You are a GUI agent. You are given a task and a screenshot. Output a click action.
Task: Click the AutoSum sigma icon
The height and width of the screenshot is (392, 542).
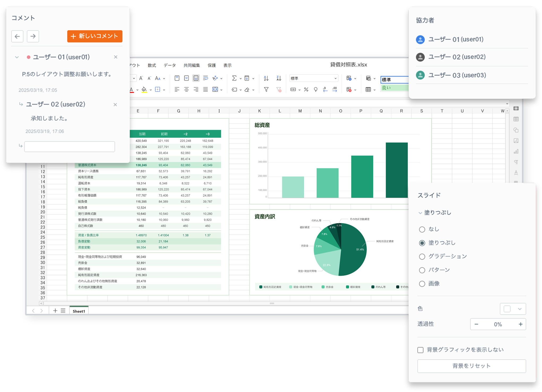234,78
